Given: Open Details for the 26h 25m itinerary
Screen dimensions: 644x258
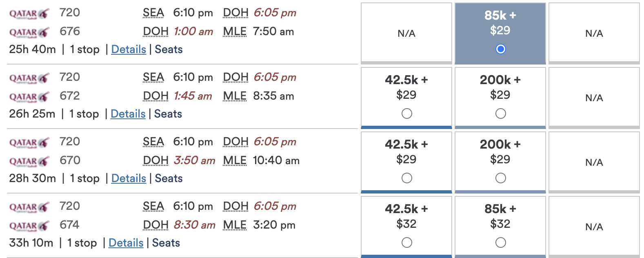Looking at the screenshot, I should [128, 114].
